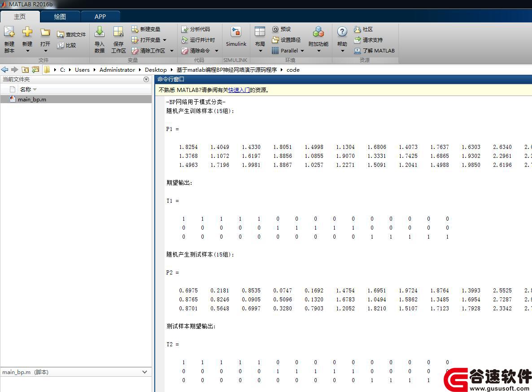The image size is (532, 392).
Task: Click Learn MATLAB (了解 MATLAB)
Action: click(x=374, y=51)
